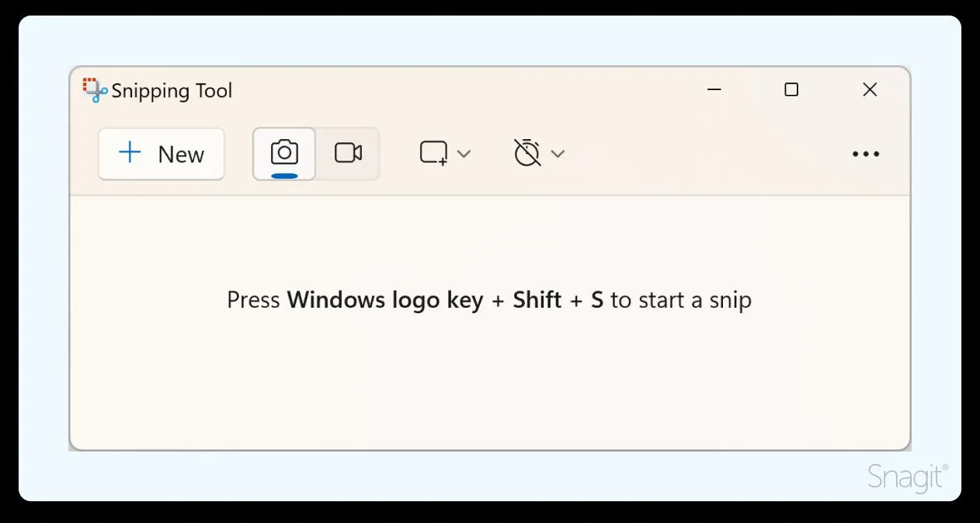Select the rectangle snipping mode icon

(433, 153)
